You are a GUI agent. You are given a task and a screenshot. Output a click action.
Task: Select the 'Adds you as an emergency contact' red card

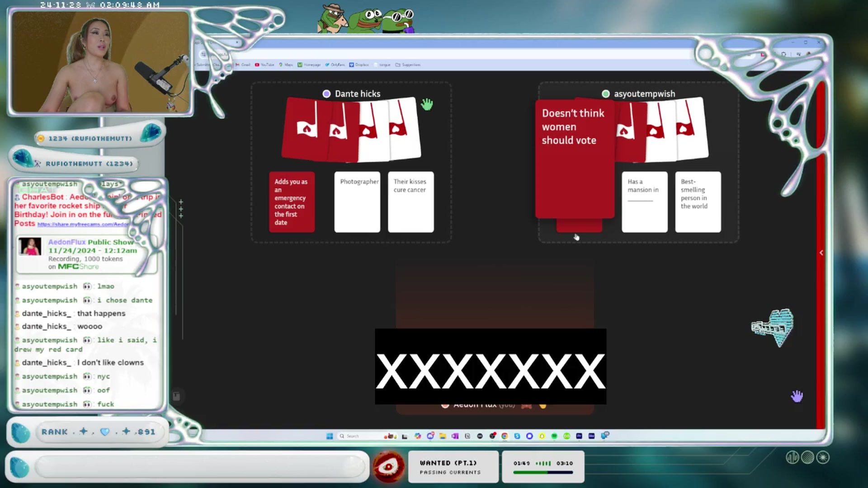click(x=292, y=202)
